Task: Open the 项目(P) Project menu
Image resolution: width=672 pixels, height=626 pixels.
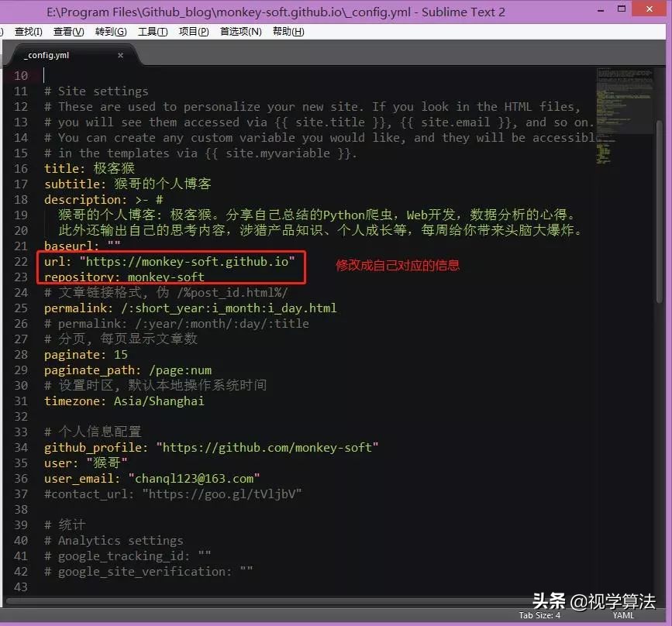Action: (193, 31)
